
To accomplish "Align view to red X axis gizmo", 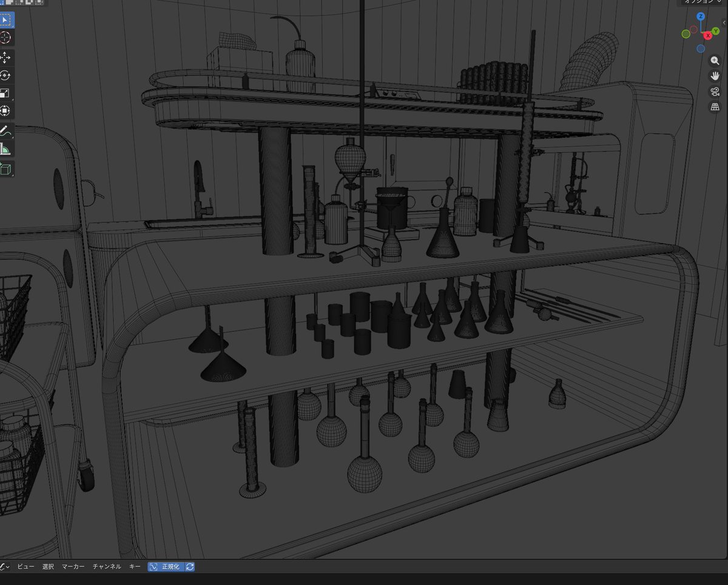I will coord(708,36).
